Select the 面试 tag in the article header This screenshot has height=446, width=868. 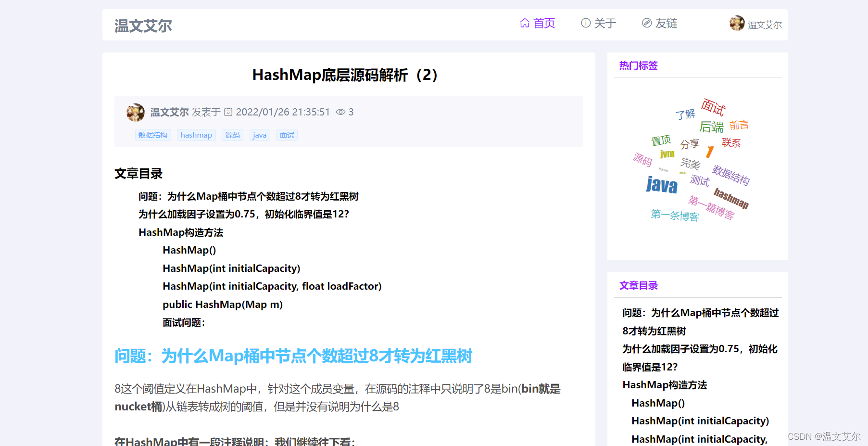[287, 135]
